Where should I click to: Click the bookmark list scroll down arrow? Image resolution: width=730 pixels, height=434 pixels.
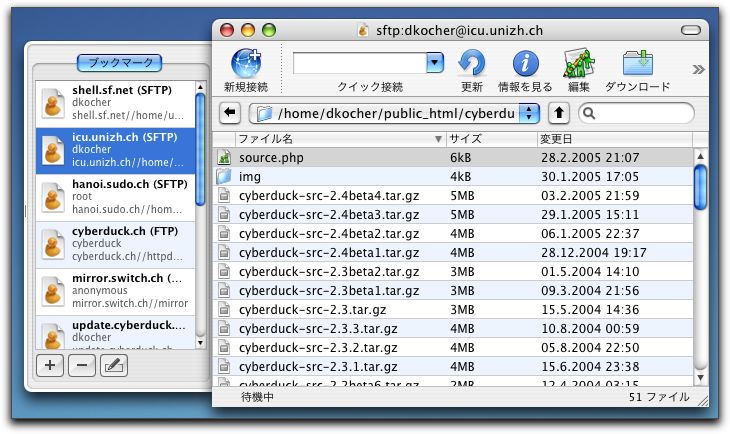tap(201, 343)
